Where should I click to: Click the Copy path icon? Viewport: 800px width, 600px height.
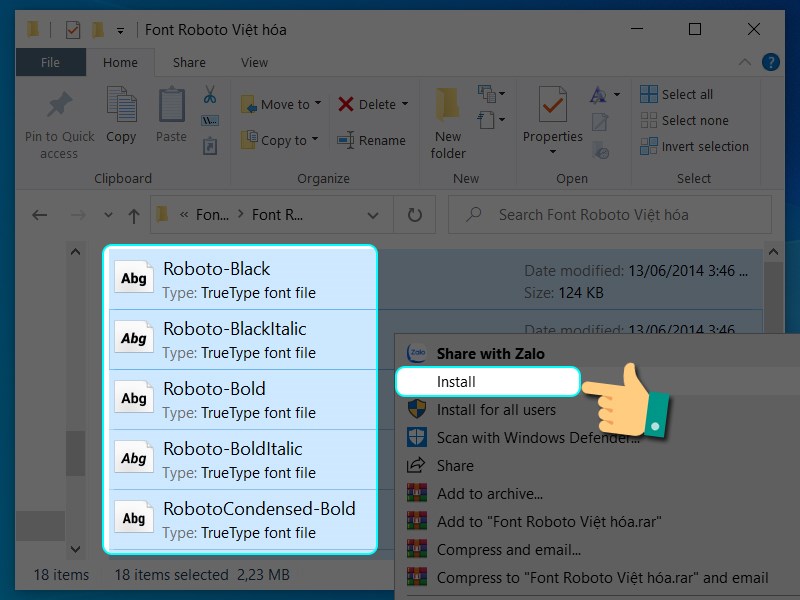coord(210,121)
